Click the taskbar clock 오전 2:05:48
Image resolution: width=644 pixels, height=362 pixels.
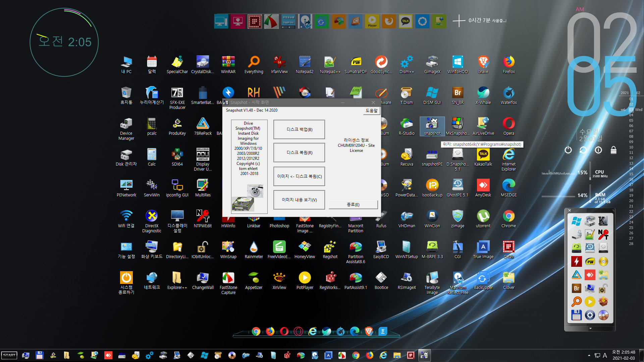(623, 352)
